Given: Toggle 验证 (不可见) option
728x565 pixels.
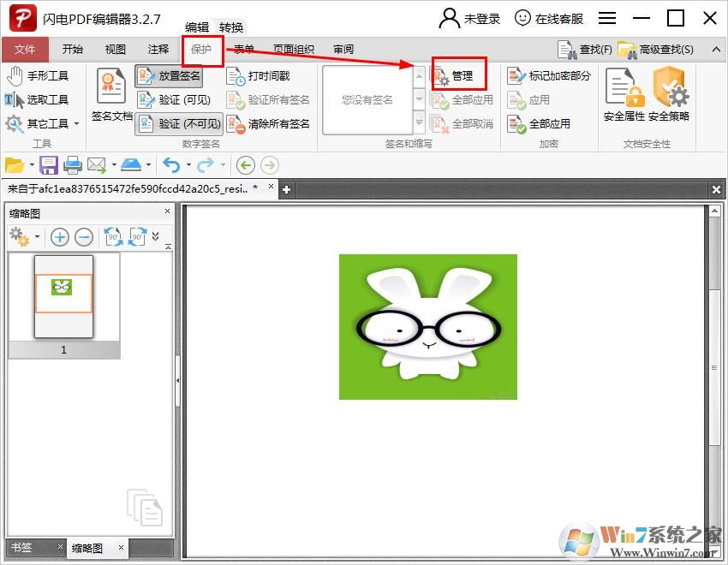Looking at the screenshot, I should pyautogui.click(x=179, y=124).
